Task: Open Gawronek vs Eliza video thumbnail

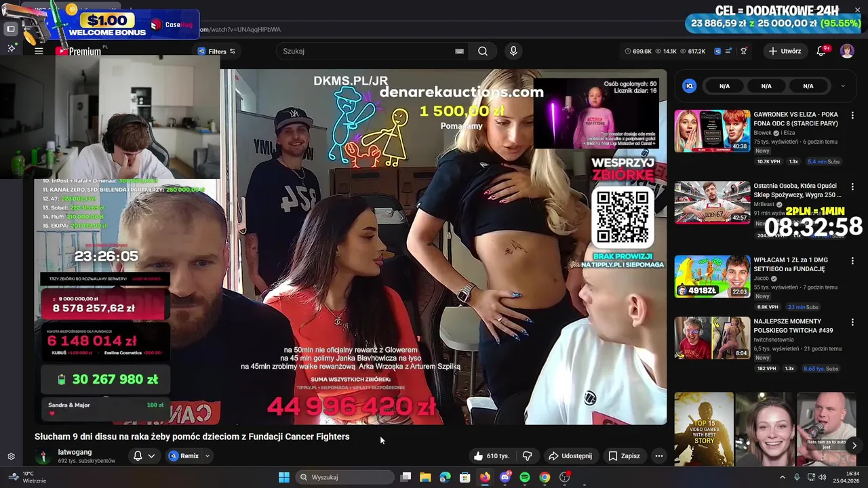Action: pos(712,131)
